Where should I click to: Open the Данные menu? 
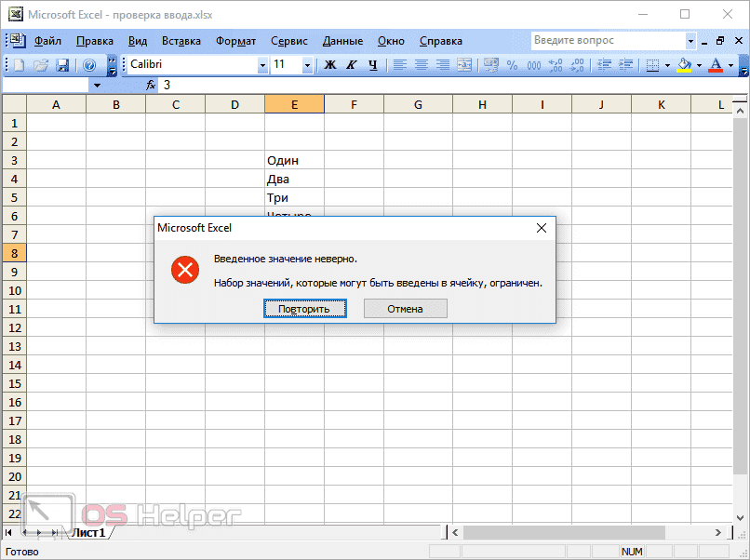pos(342,41)
